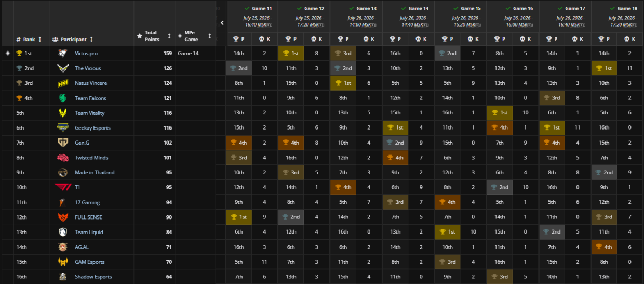Click T1 logo icon
The image size is (644, 284).
(x=62, y=187)
